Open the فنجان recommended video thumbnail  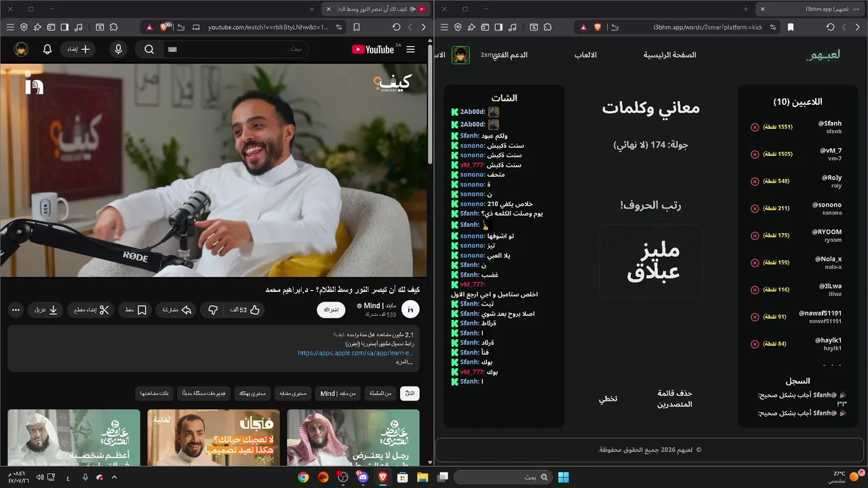(x=214, y=437)
